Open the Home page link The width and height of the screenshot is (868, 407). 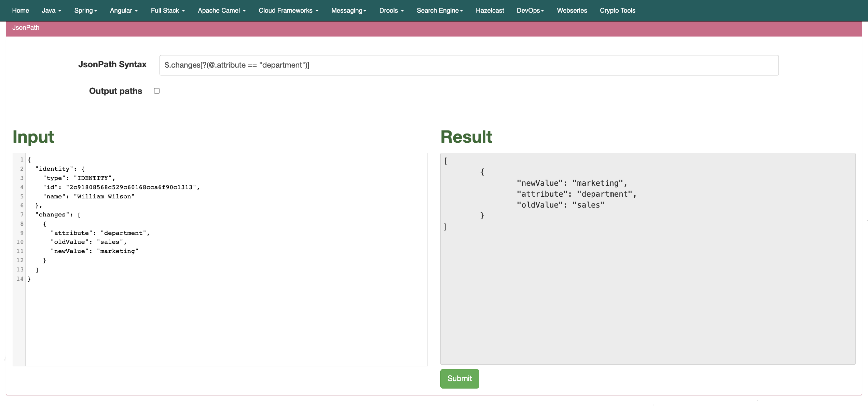tap(20, 11)
